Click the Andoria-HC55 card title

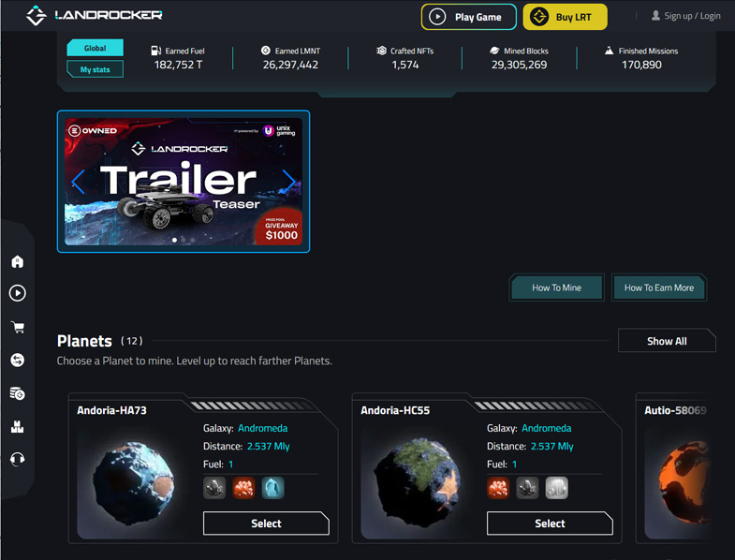tap(395, 410)
